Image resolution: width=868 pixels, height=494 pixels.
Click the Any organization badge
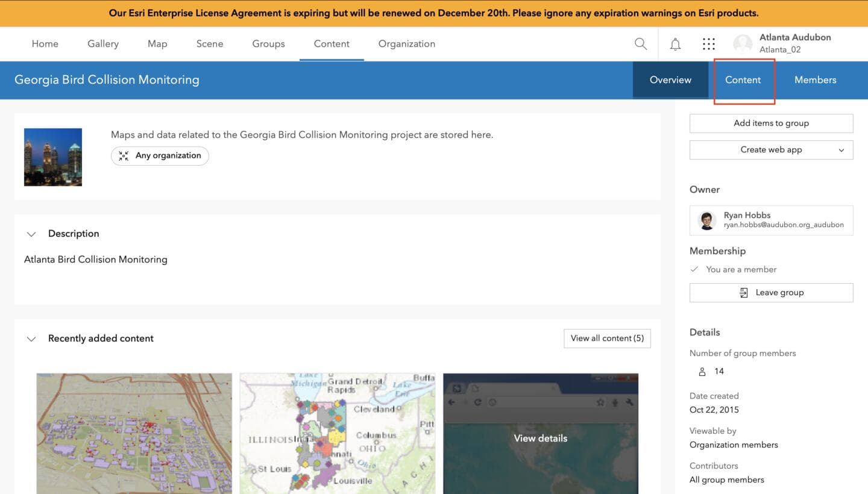pos(160,156)
